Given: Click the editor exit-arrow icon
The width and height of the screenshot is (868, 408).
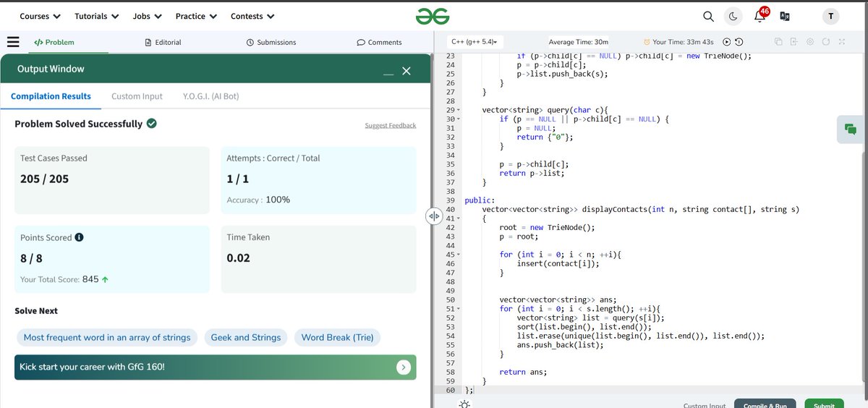Looking at the screenshot, I should click(794, 42).
